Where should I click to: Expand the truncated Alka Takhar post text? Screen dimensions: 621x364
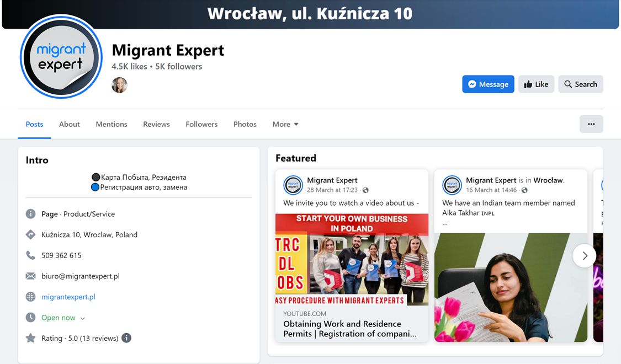pos(445,224)
